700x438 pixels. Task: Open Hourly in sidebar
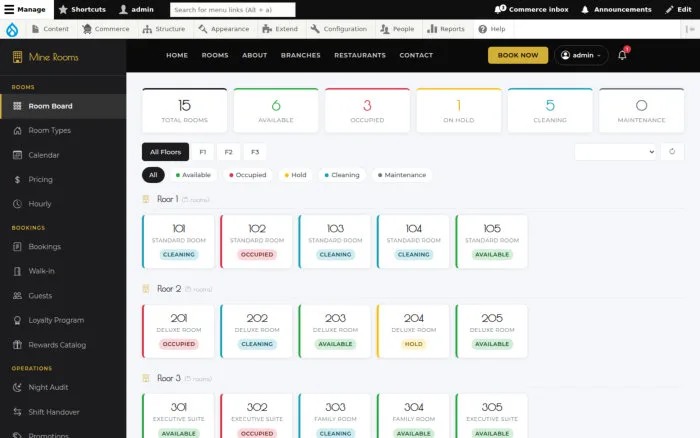pyautogui.click(x=63, y=204)
